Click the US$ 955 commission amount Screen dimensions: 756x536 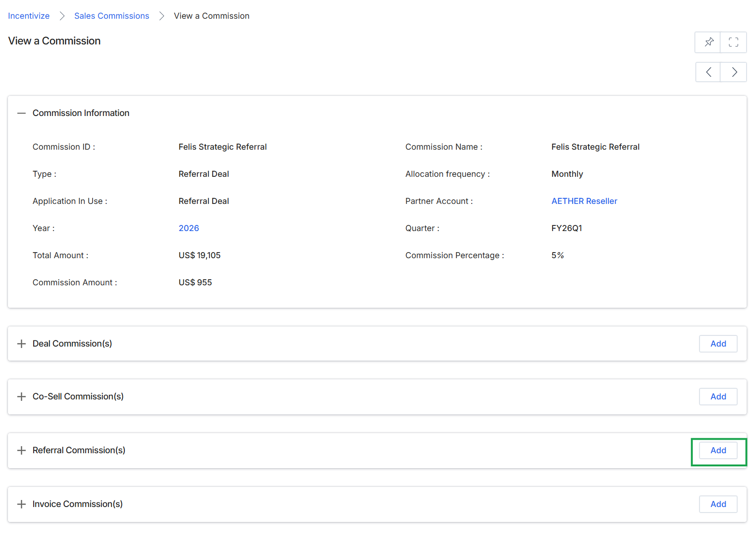pyautogui.click(x=195, y=282)
